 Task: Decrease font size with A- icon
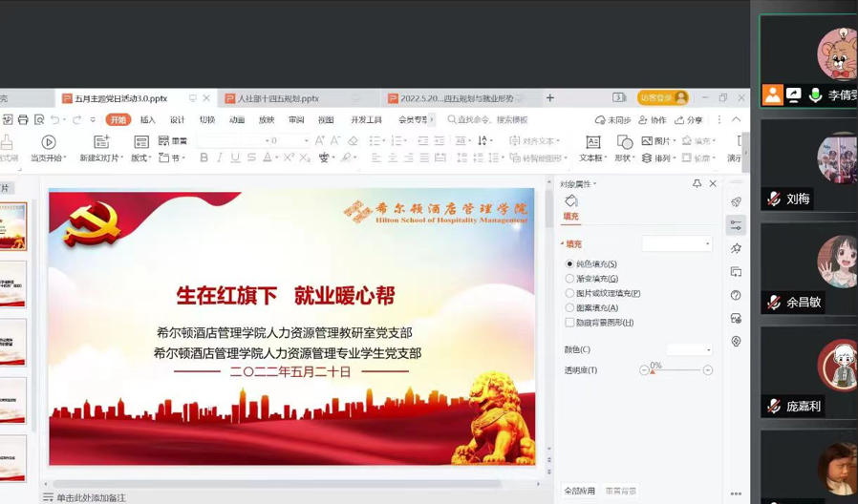click(335, 141)
